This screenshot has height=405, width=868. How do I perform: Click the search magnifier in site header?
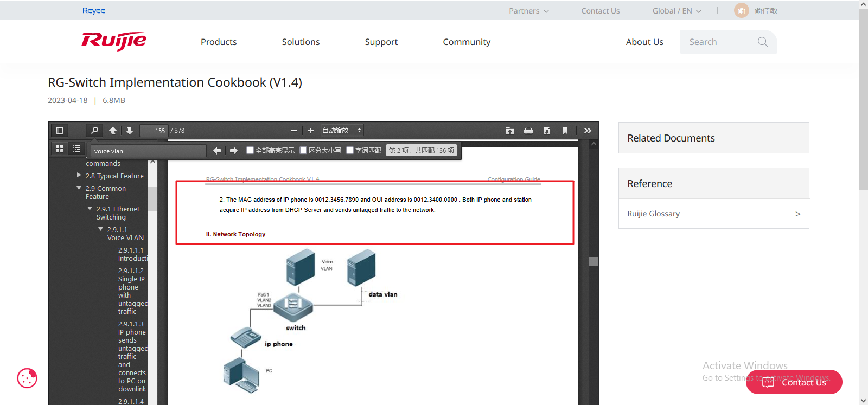pos(763,42)
